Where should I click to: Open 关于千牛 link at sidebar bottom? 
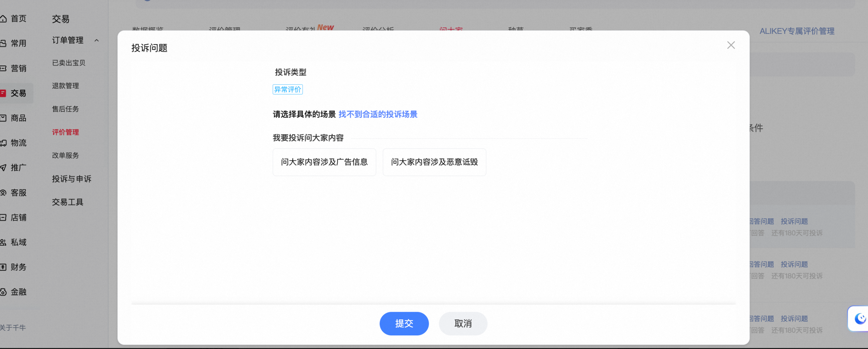(13, 327)
